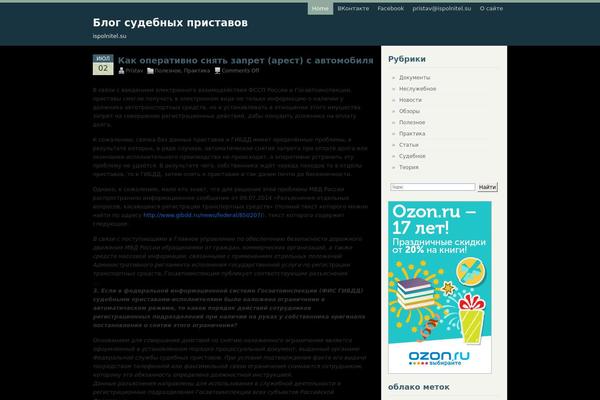Open the ВКонтакте navigation link
This screenshot has height=400, width=600.
pyautogui.click(x=353, y=8)
